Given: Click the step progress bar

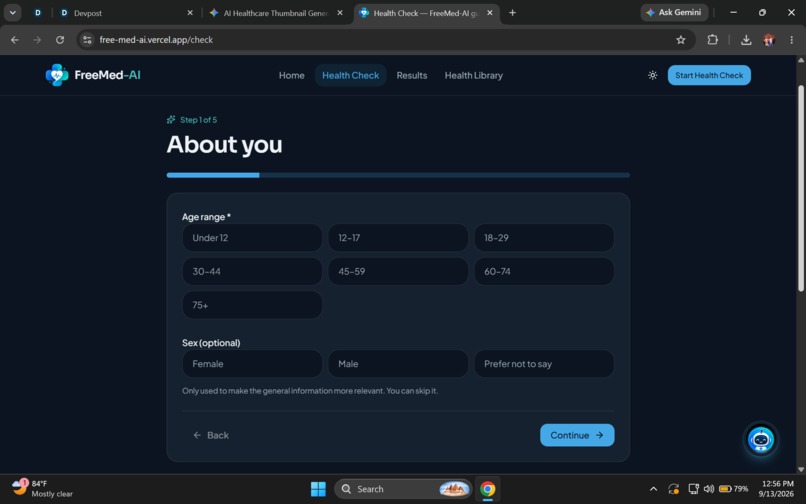Looking at the screenshot, I should (x=398, y=175).
